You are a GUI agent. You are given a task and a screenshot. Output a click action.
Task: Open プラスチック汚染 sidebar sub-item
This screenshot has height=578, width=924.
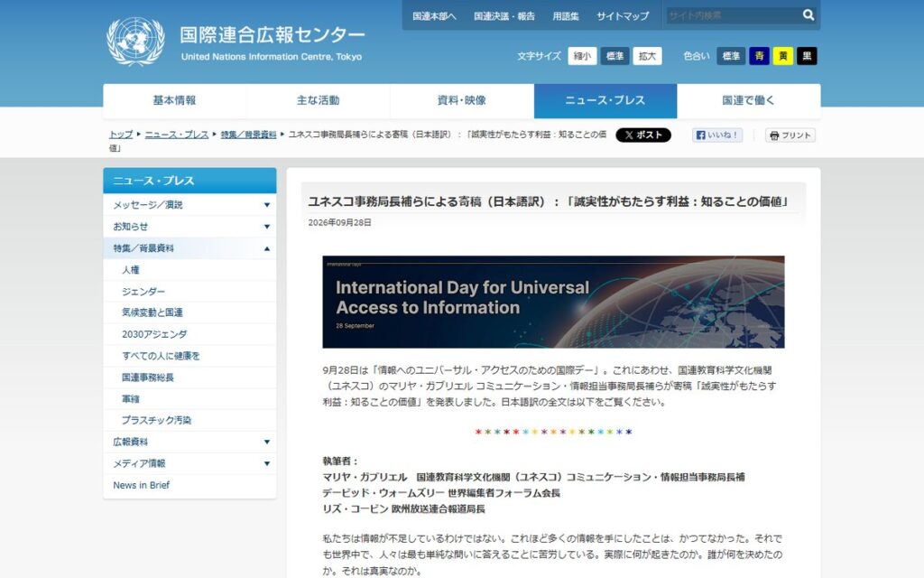[157, 421]
